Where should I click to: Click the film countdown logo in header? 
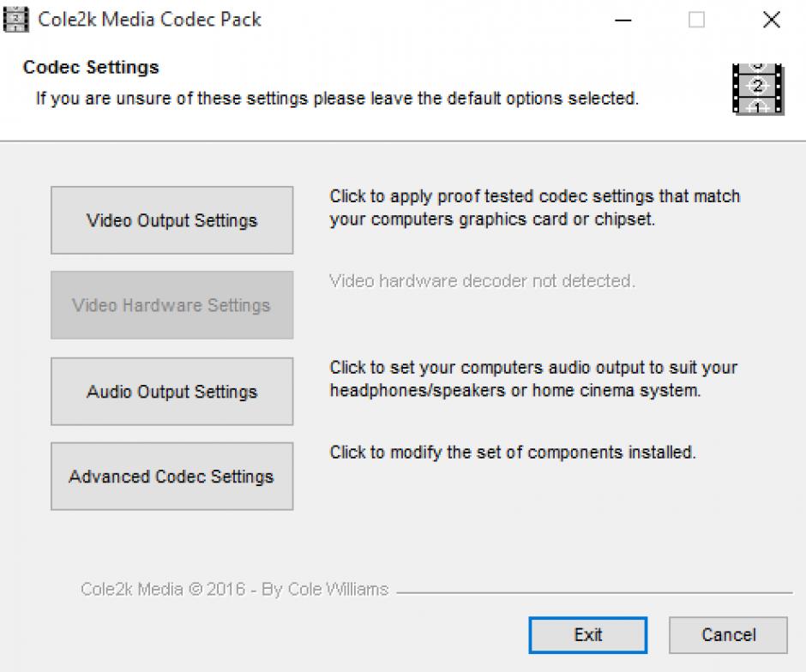pyautogui.click(x=758, y=89)
